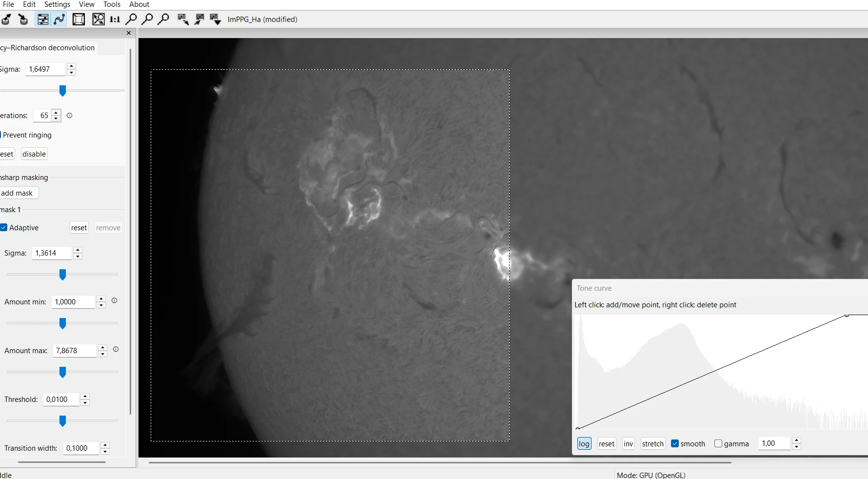Save the processed image
The height and width of the screenshot is (479, 868).
click(23, 20)
